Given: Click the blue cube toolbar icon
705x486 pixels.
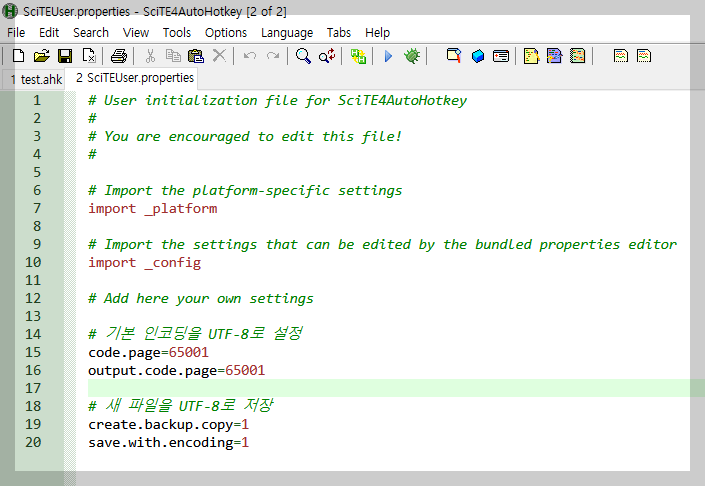Looking at the screenshot, I should point(477,56).
